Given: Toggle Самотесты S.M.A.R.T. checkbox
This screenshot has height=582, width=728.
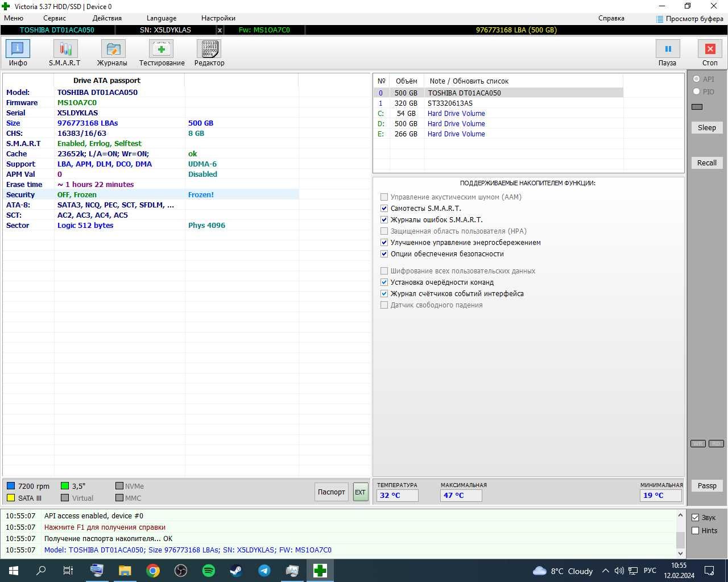Looking at the screenshot, I should (x=384, y=208).
